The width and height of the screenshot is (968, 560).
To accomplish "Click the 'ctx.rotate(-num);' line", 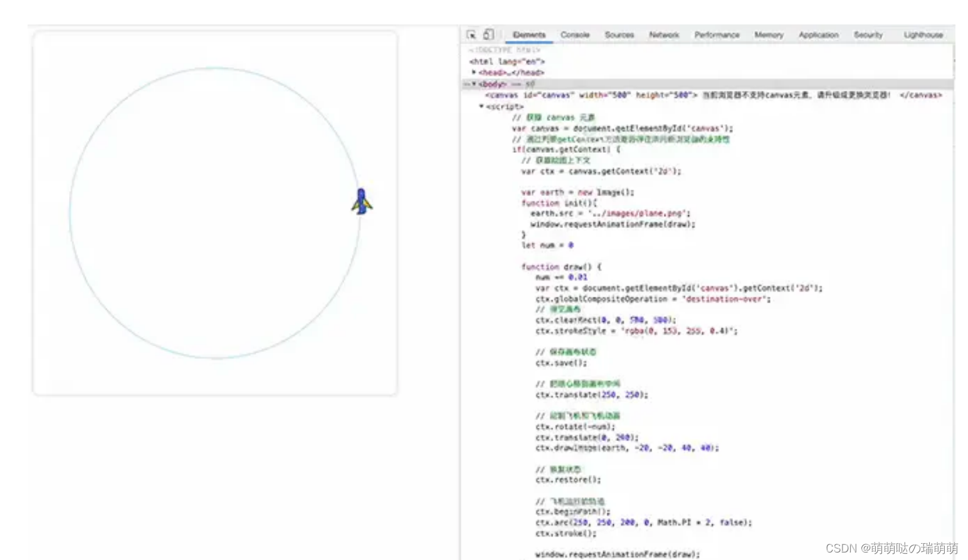I will tap(576, 427).
